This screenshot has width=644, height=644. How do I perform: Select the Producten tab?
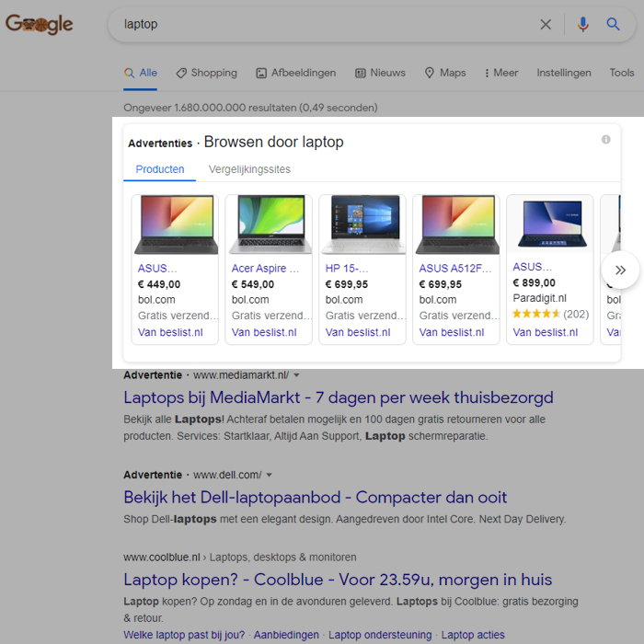pos(160,169)
